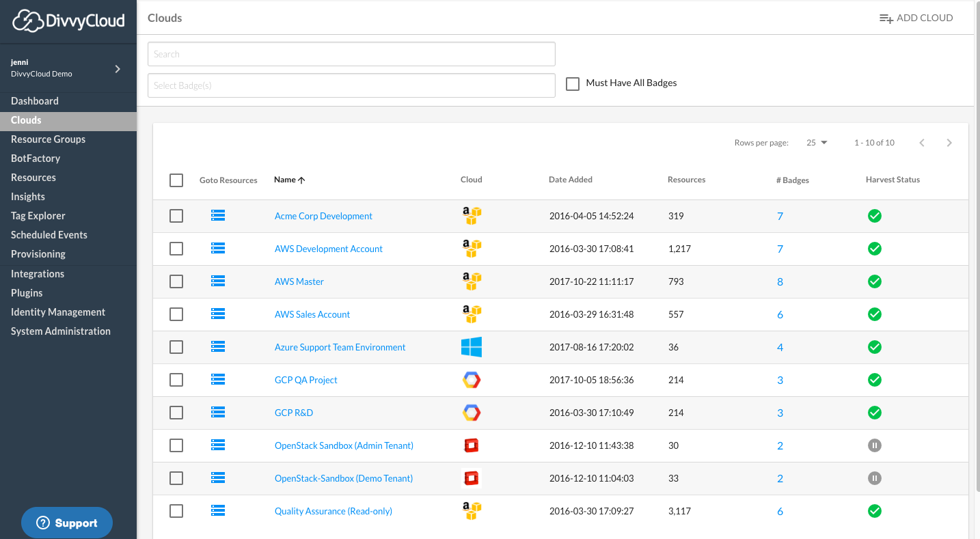Expand the jenni user account chevron

point(118,68)
